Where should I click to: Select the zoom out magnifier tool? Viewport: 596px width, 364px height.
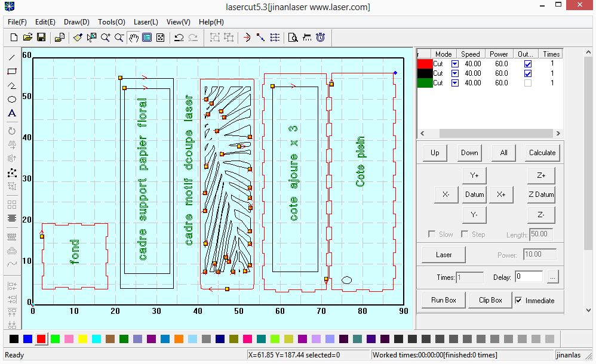pos(119,37)
